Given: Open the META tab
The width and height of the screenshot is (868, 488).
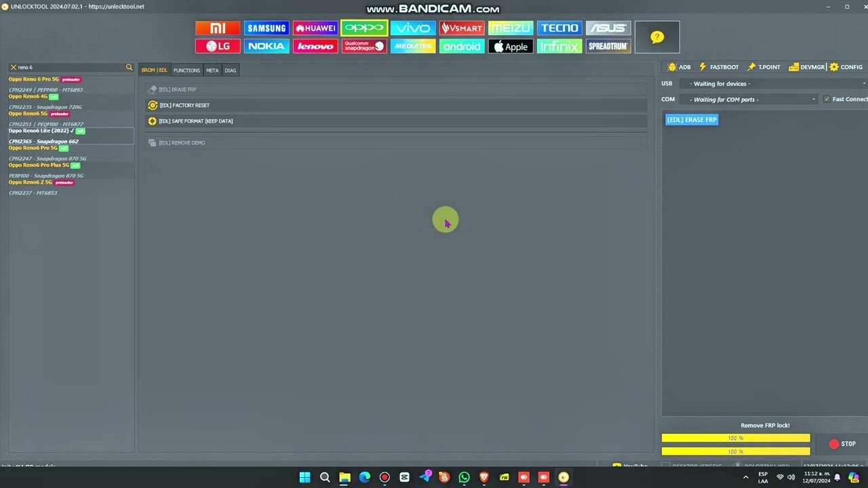Looking at the screenshot, I should pos(212,70).
